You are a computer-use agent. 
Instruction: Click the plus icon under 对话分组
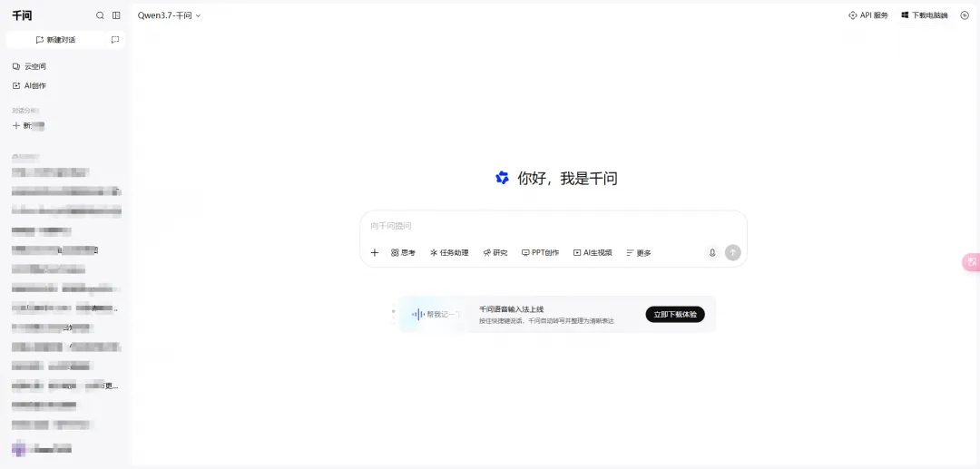click(16, 125)
